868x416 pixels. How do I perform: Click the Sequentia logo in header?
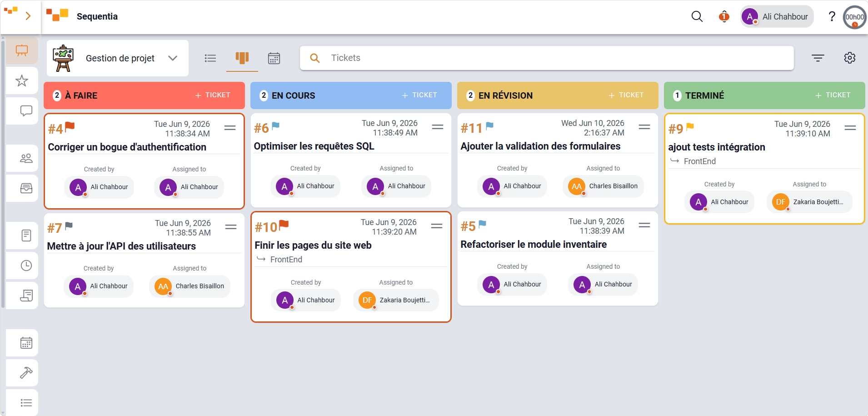[x=57, y=15]
